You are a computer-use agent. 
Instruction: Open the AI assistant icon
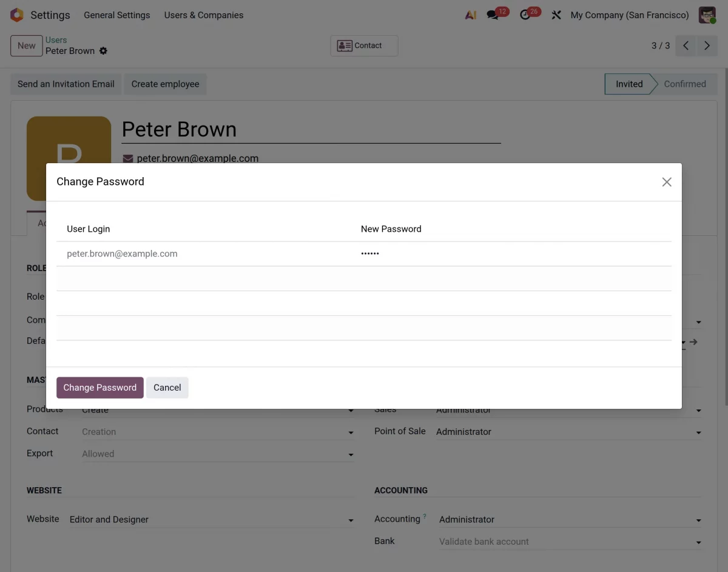point(471,15)
